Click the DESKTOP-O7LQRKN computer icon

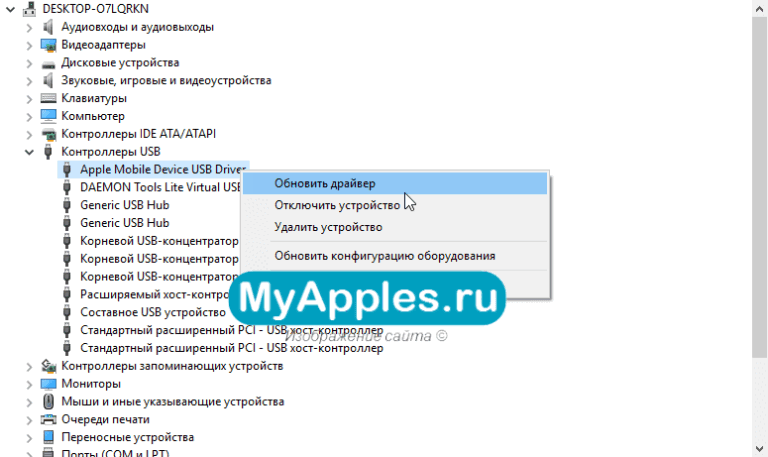tap(29, 8)
